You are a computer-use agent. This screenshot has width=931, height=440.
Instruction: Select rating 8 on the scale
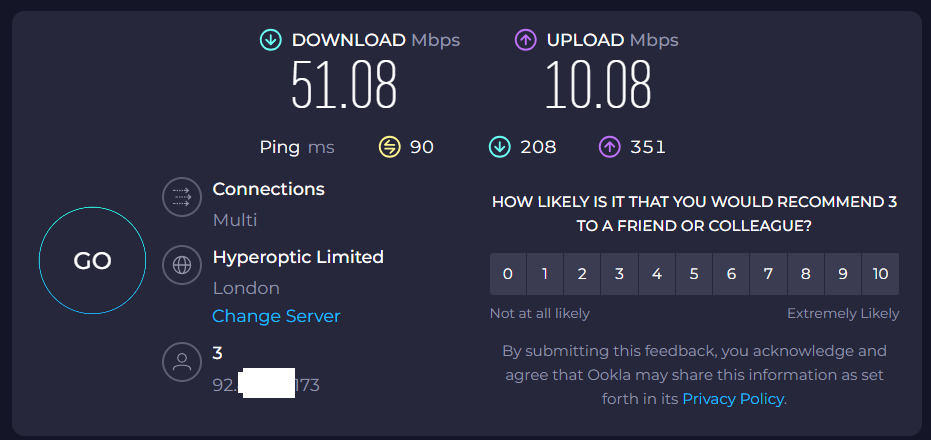[x=805, y=274]
